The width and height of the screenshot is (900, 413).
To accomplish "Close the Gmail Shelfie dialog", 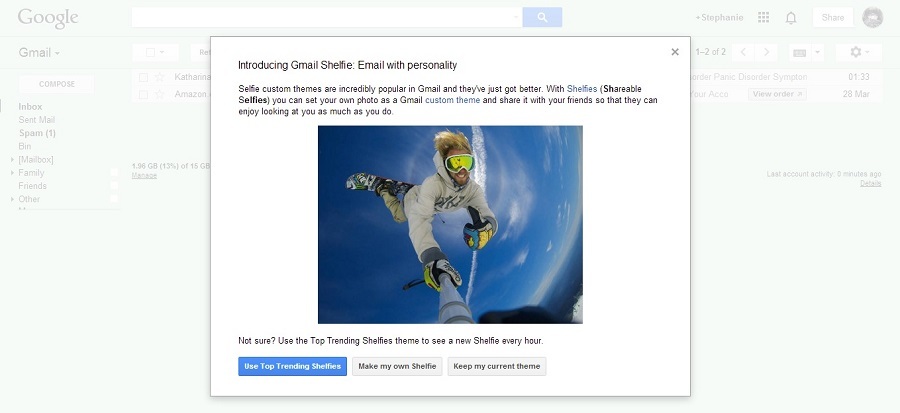I will click(675, 52).
